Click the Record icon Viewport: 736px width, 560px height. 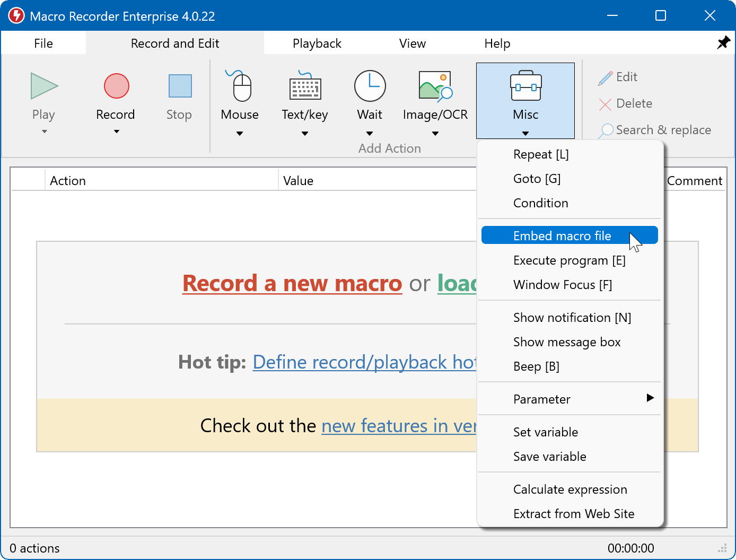tap(116, 86)
